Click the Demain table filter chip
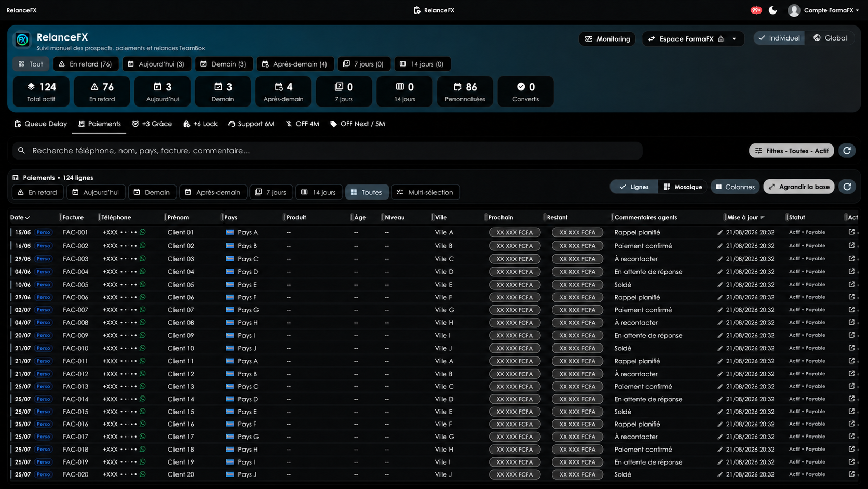Screen dimensions: 868x489 [152, 192]
